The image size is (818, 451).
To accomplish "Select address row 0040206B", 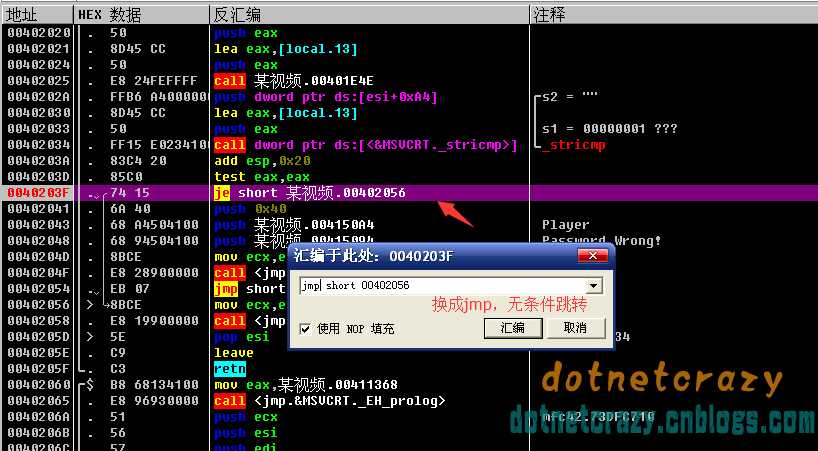I will pos(39,433).
